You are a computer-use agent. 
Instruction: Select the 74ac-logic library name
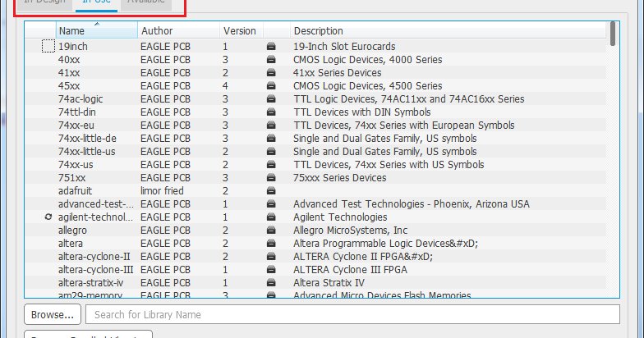coord(80,98)
